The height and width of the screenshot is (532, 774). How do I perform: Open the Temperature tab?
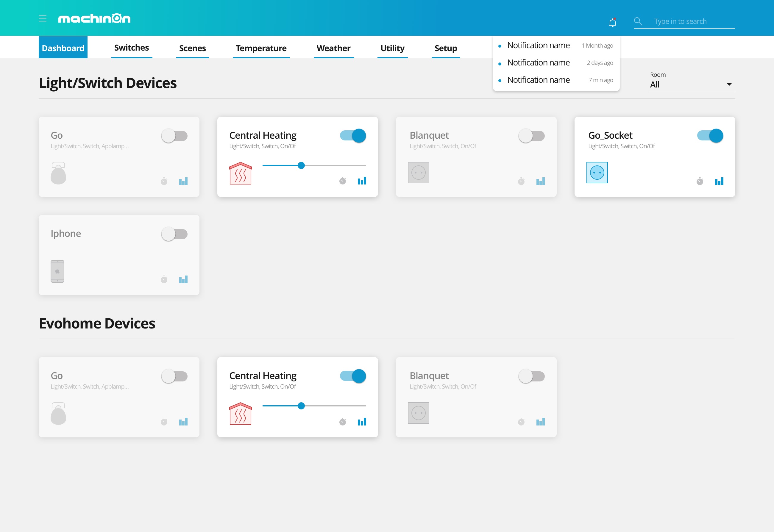coord(261,48)
